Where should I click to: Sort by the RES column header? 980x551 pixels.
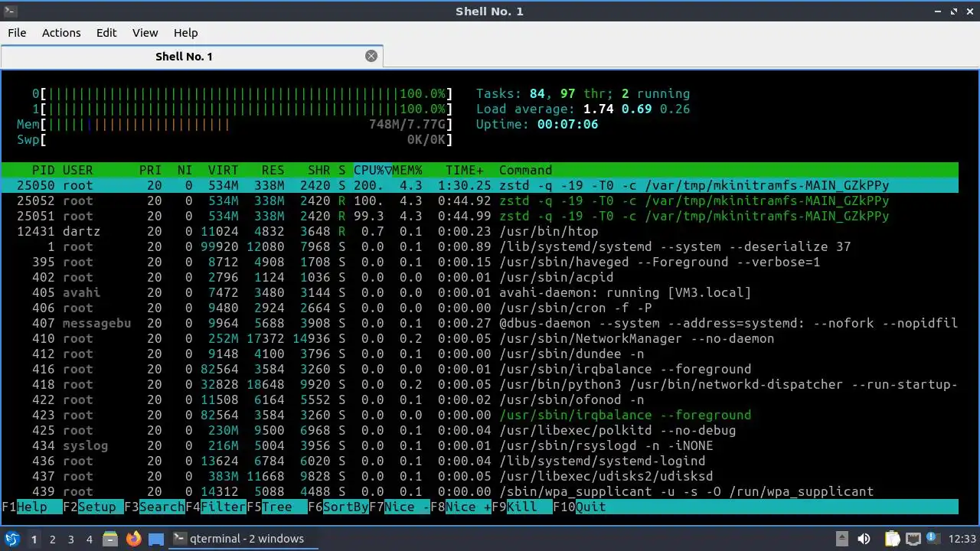pyautogui.click(x=273, y=170)
